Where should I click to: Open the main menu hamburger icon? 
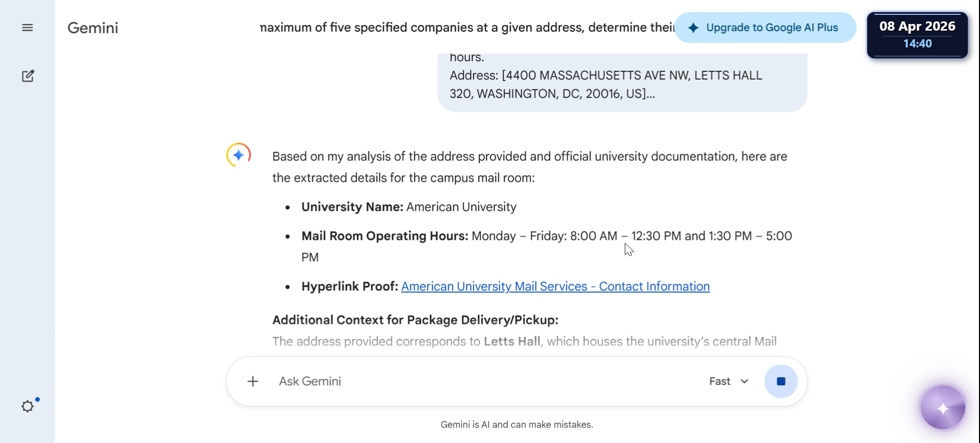coord(28,28)
